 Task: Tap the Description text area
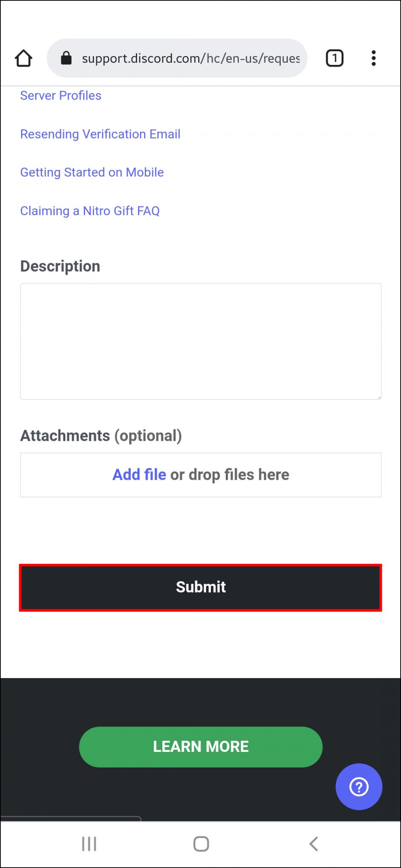(x=200, y=341)
